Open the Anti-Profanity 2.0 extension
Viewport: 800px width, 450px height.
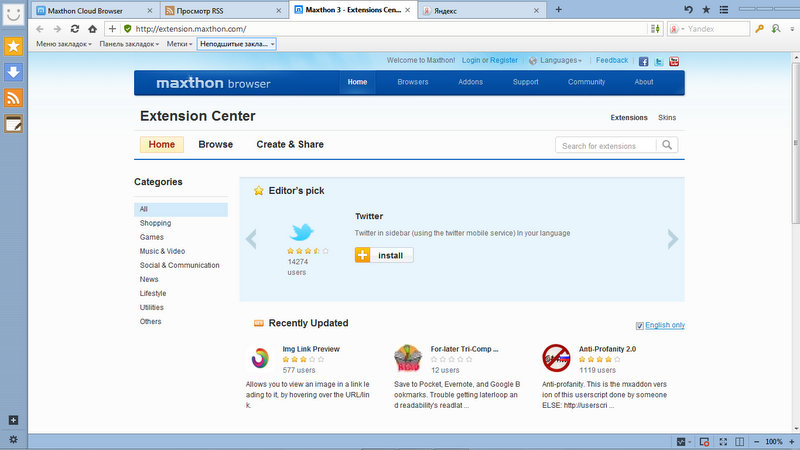coord(607,349)
